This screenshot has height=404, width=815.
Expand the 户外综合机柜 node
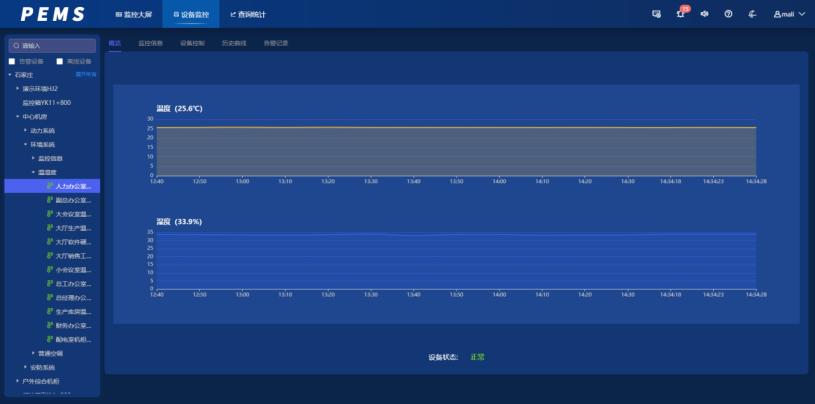(18, 381)
